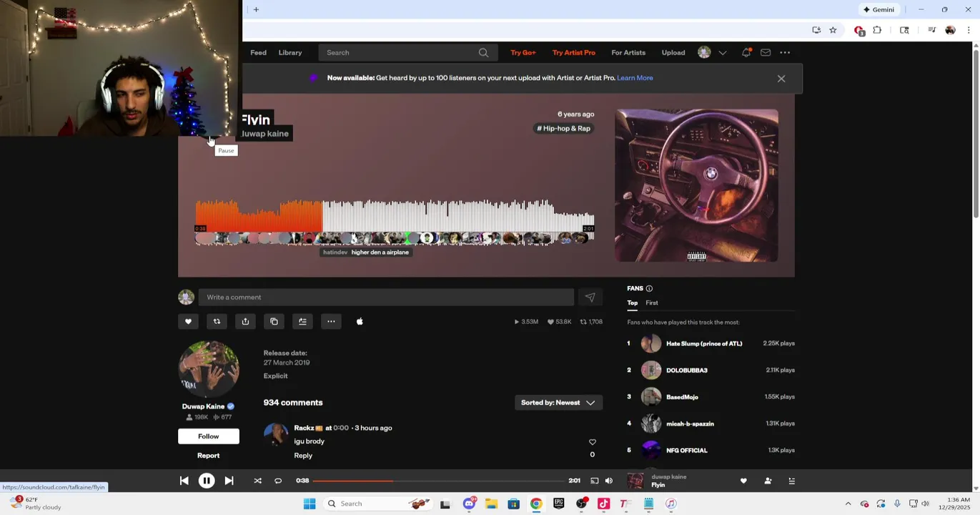Image resolution: width=980 pixels, height=515 pixels.
Task: Open the Library page
Action: [290, 53]
